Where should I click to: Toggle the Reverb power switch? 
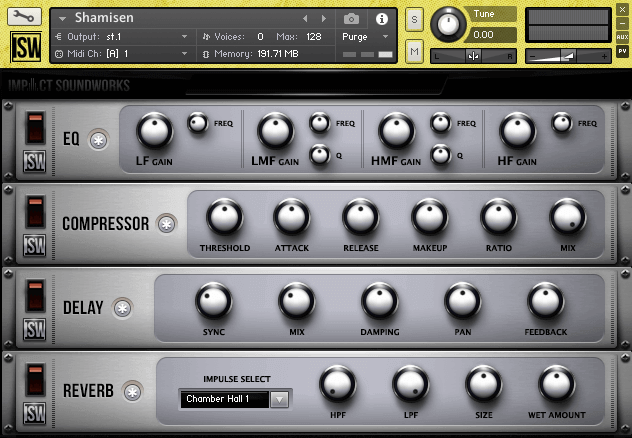(x=35, y=380)
